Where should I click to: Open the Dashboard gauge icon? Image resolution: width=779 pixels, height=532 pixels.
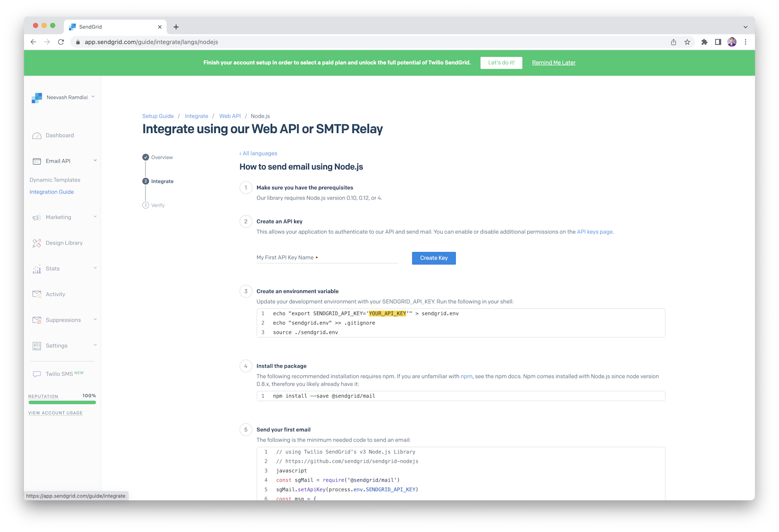[37, 136]
